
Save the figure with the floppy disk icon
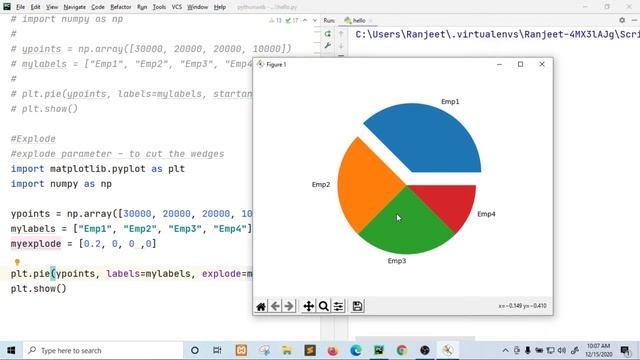(x=357, y=306)
